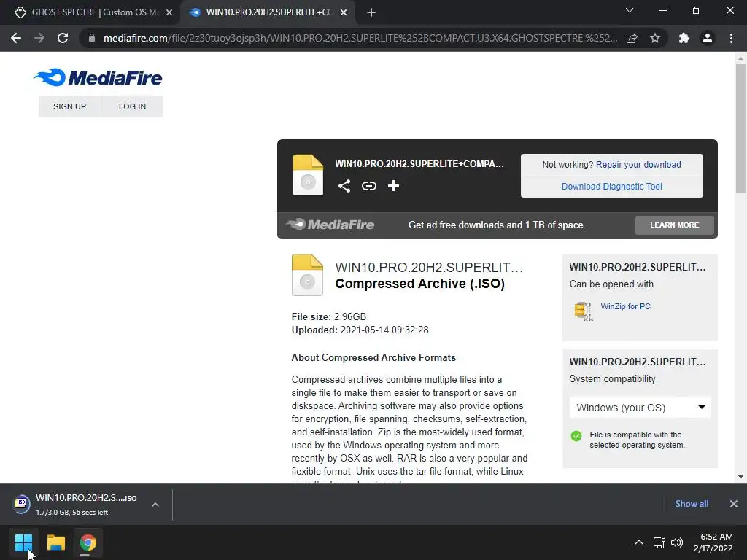
Task: Click Chrome icon in taskbar
Action: point(88,542)
